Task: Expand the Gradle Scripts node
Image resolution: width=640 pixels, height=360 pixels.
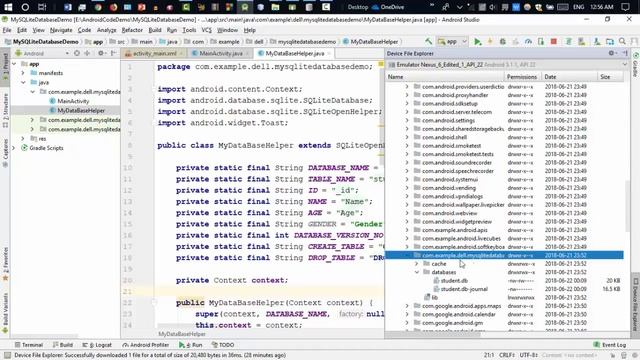Action: (14, 148)
